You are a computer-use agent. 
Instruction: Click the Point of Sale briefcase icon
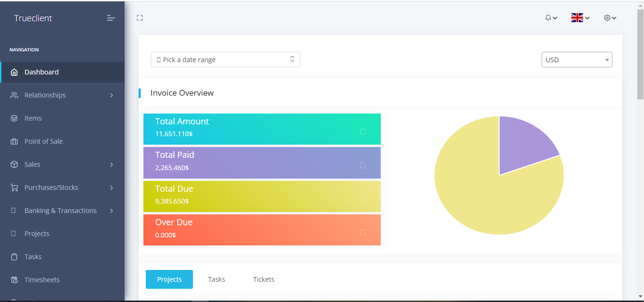tap(14, 141)
